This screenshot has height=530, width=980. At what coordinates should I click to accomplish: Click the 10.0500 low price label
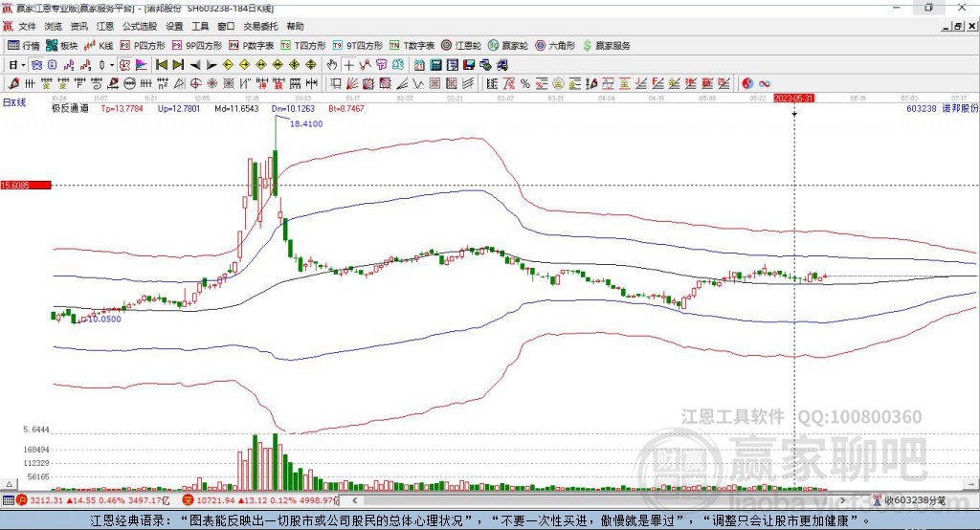103,319
